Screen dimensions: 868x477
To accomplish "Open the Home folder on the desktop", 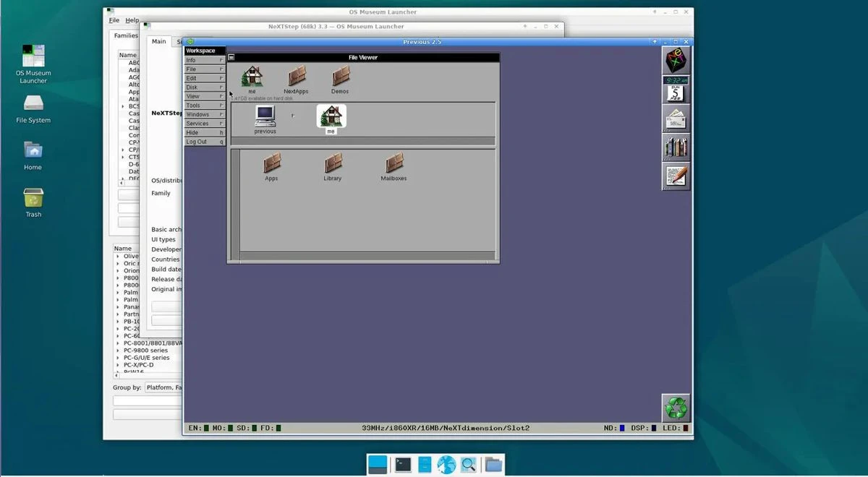I will (x=33, y=155).
